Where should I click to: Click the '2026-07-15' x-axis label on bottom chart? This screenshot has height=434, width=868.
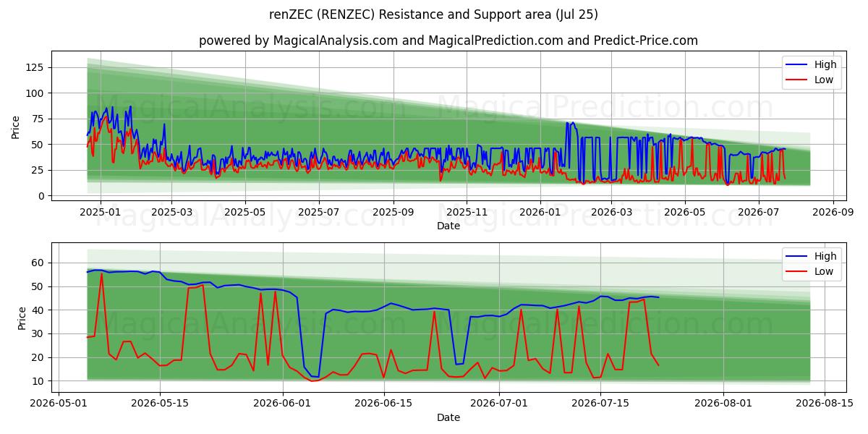pyautogui.click(x=600, y=404)
